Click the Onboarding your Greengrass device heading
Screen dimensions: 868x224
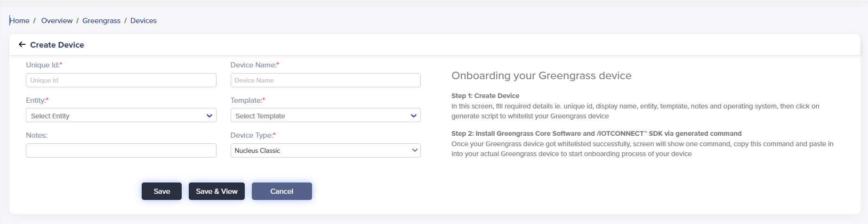(x=541, y=76)
